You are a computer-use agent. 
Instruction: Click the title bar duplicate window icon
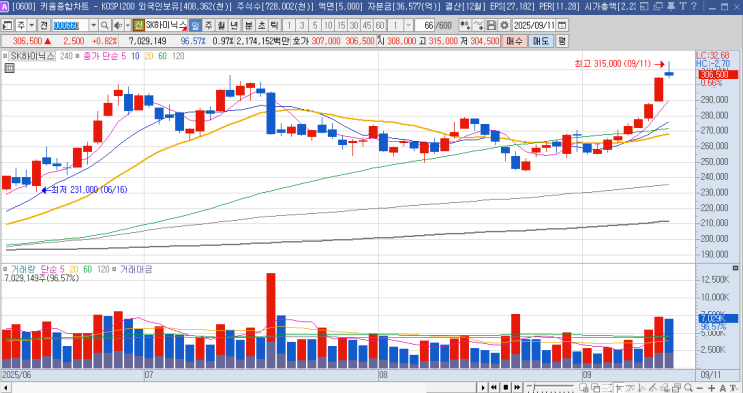click(658, 6)
